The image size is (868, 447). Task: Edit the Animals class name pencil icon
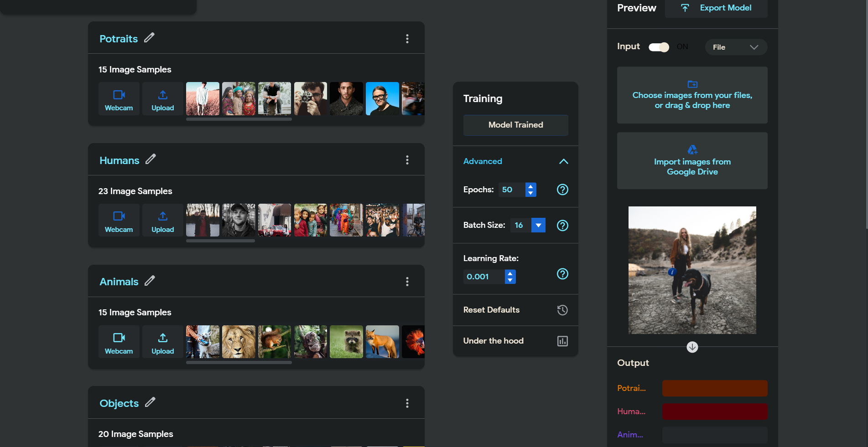click(150, 281)
